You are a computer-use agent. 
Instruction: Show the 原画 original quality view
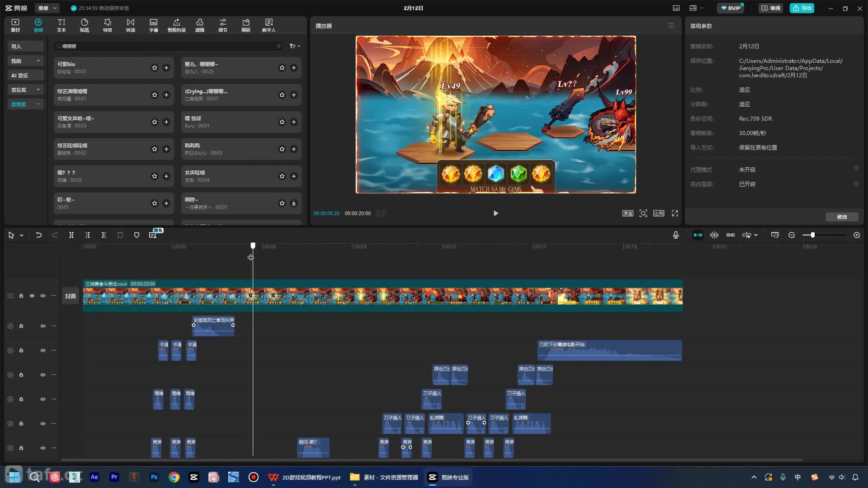point(628,213)
